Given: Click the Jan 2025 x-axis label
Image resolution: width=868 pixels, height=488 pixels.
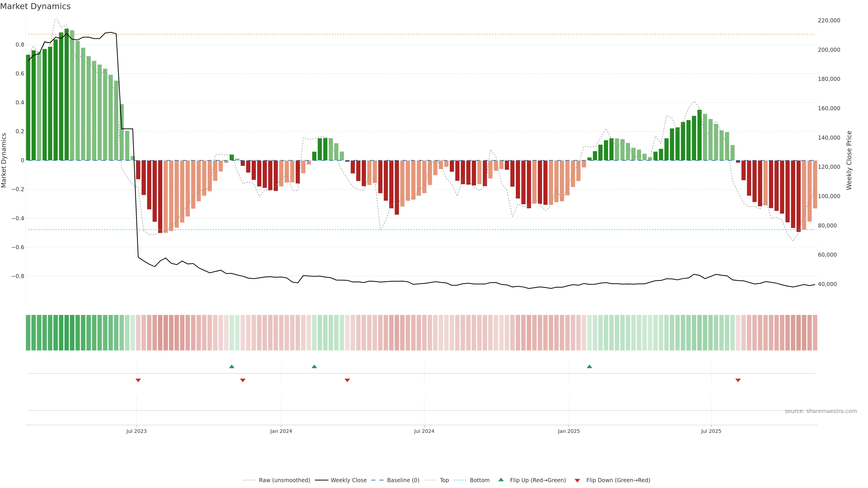Looking at the screenshot, I should (x=569, y=431).
